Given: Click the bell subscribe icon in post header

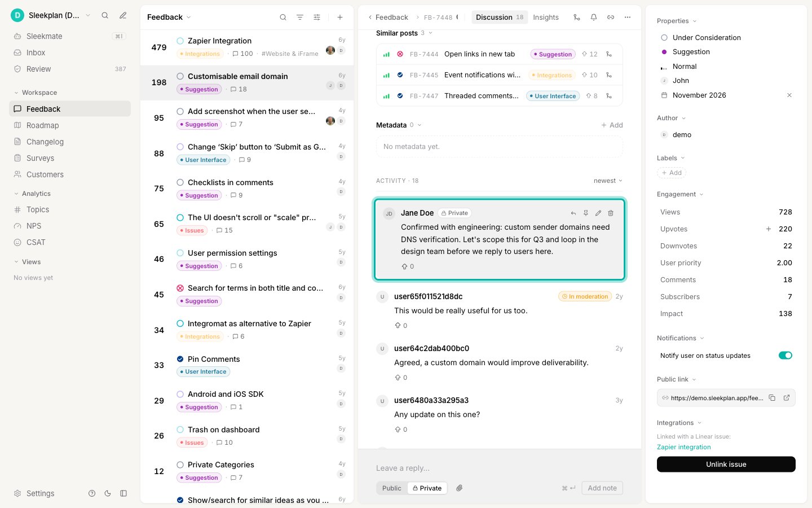Looking at the screenshot, I should coord(594,17).
